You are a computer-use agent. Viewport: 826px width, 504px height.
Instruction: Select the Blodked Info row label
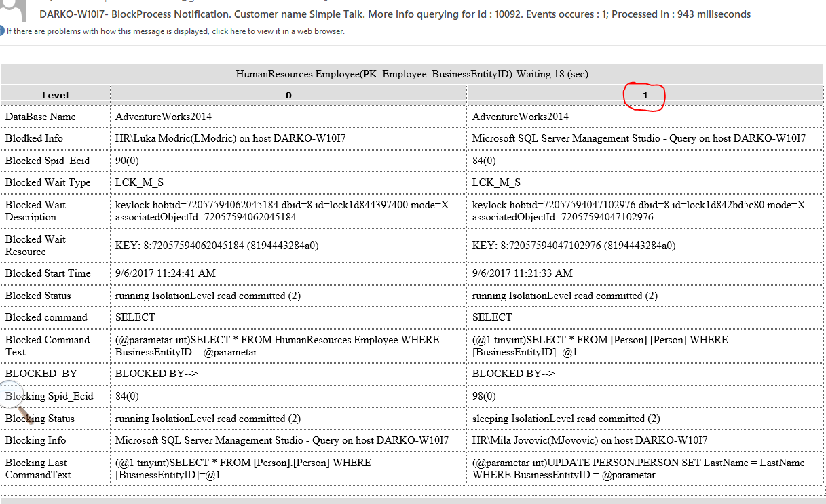tap(34, 138)
